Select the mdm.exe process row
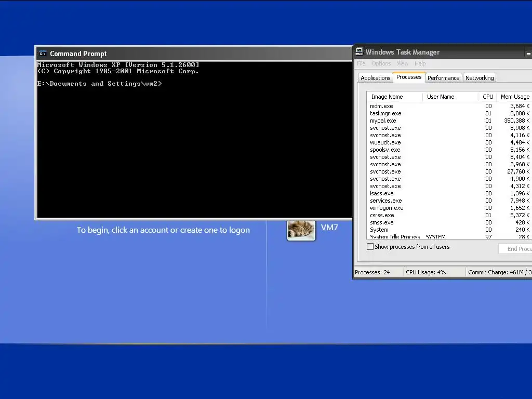The height and width of the screenshot is (399, 532). tap(449, 106)
